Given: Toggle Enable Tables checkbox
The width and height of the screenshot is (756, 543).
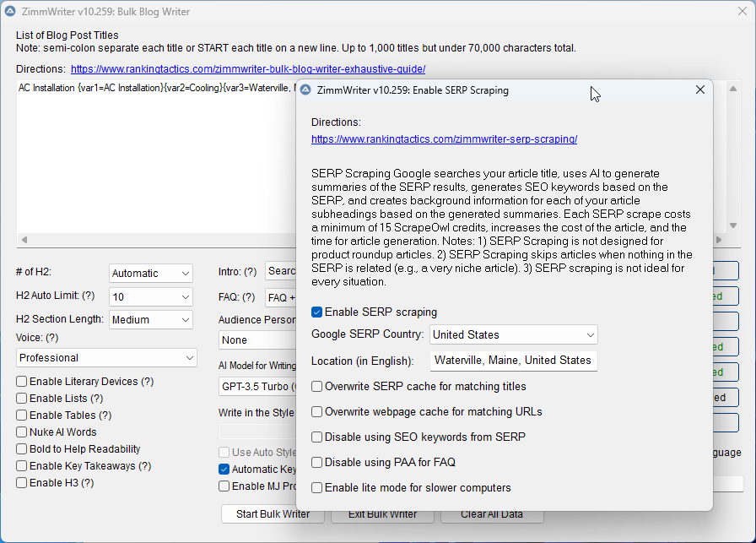Looking at the screenshot, I should coord(21,415).
